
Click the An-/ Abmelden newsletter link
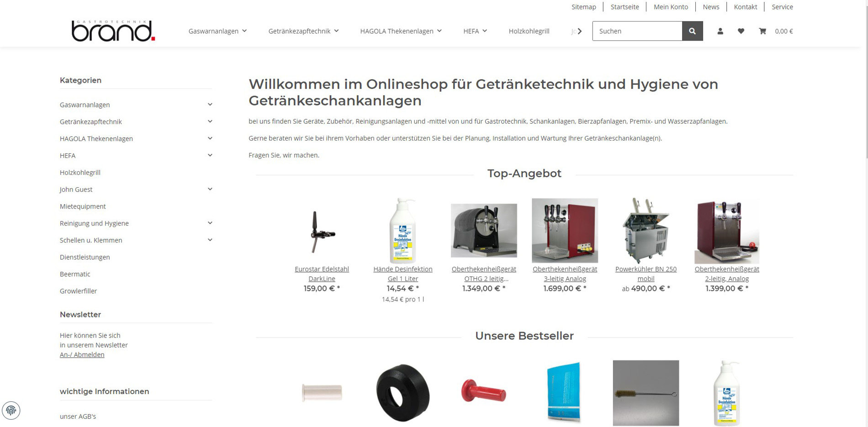(x=82, y=354)
